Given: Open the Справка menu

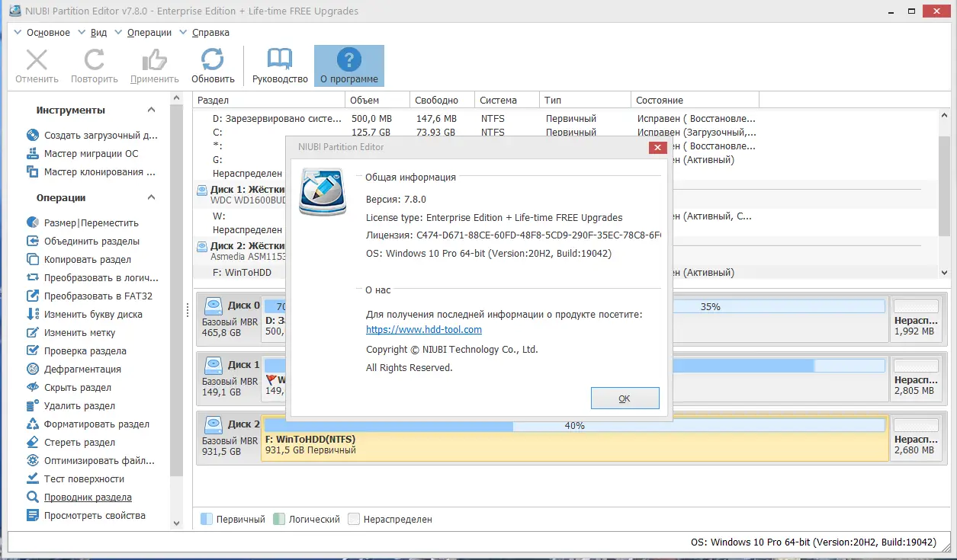Looking at the screenshot, I should tap(211, 32).
